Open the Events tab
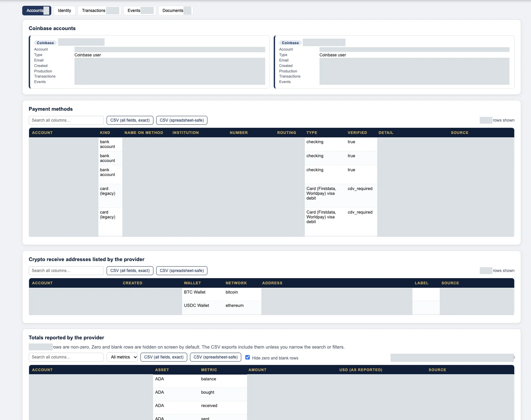 [x=140, y=11]
